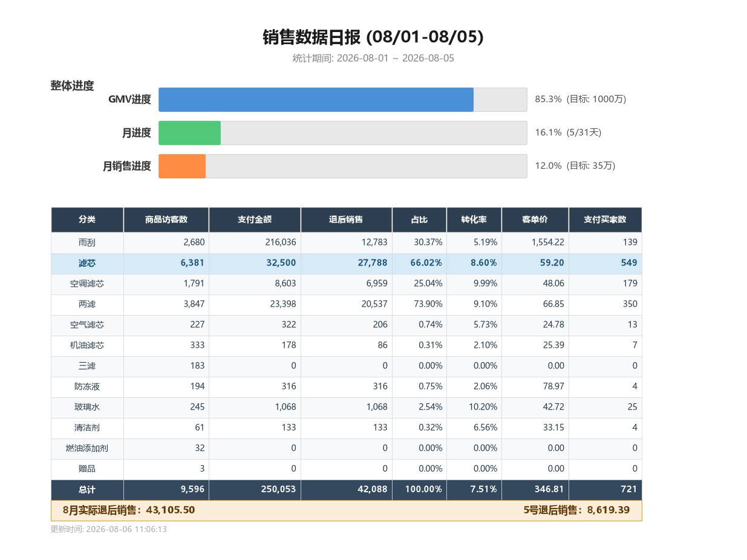Click the 1,554.22 average order value
The height and width of the screenshot is (560, 747).
click(548, 243)
